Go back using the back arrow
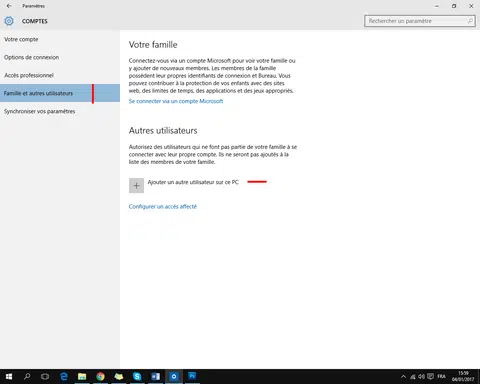Image resolution: width=480 pixels, height=384 pixels. point(9,6)
